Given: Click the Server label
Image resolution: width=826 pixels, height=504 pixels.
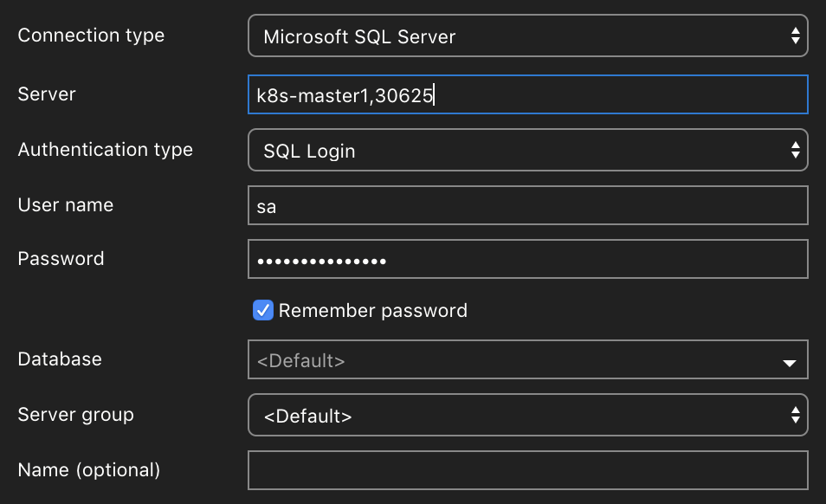Looking at the screenshot, I should coord(47,94).
